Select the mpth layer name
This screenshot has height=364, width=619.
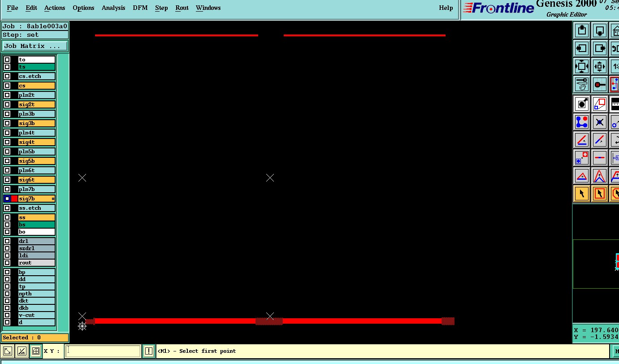37,294
